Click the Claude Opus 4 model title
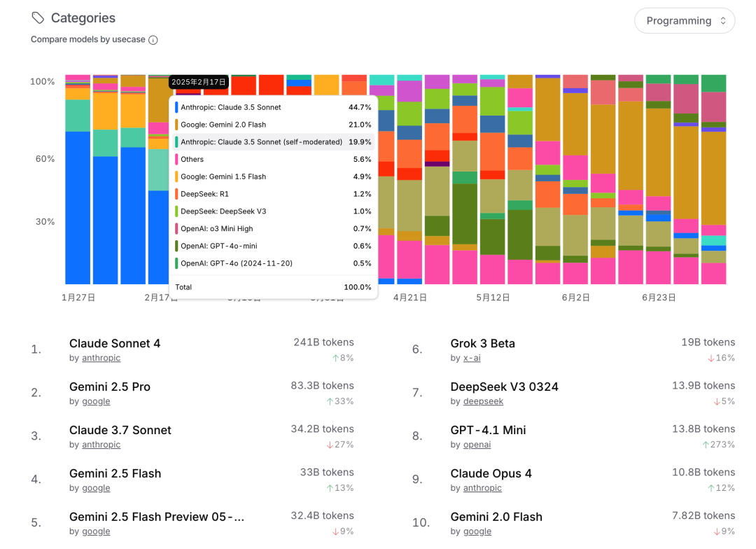 coord(491,474)
